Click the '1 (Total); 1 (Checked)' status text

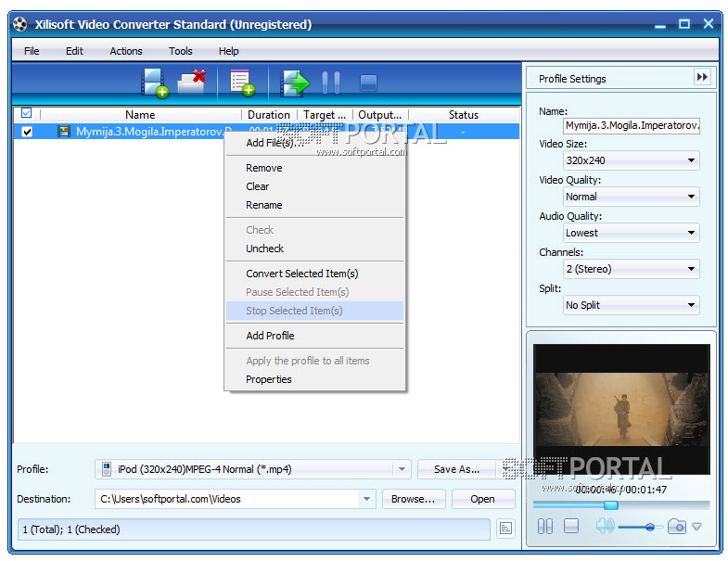pos(71,529)
